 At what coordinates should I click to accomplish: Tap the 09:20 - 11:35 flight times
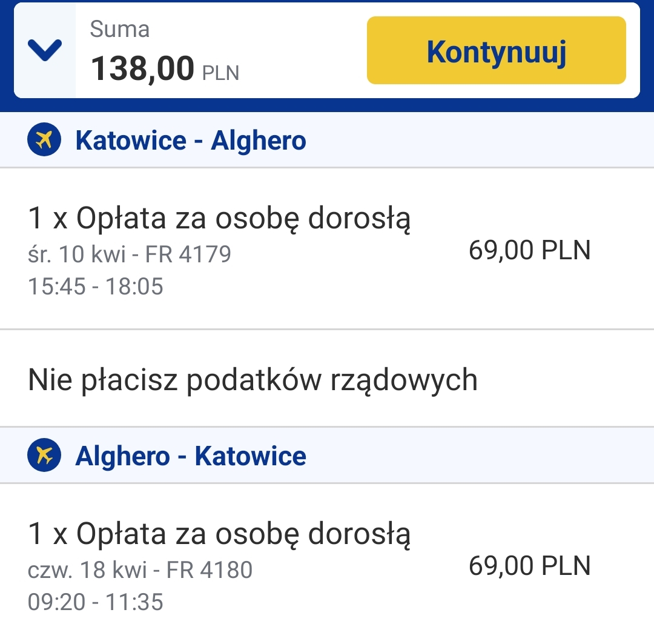96,602
